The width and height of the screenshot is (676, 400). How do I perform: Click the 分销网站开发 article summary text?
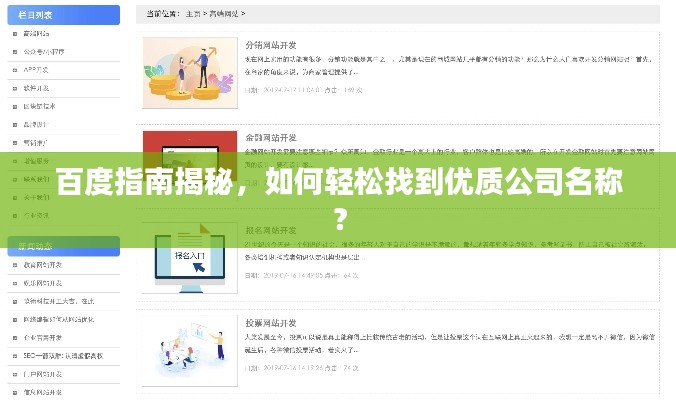[448, 66]
